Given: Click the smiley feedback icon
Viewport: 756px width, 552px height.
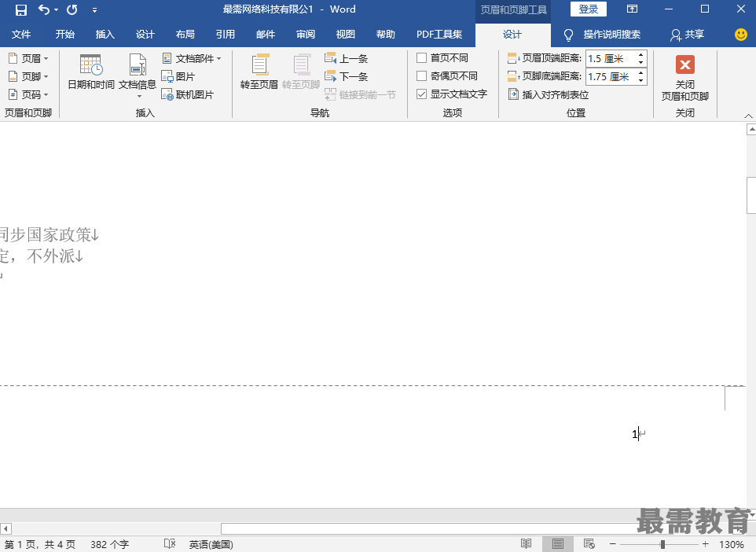Looking at the screenshot, I should (x=740, y=35).
